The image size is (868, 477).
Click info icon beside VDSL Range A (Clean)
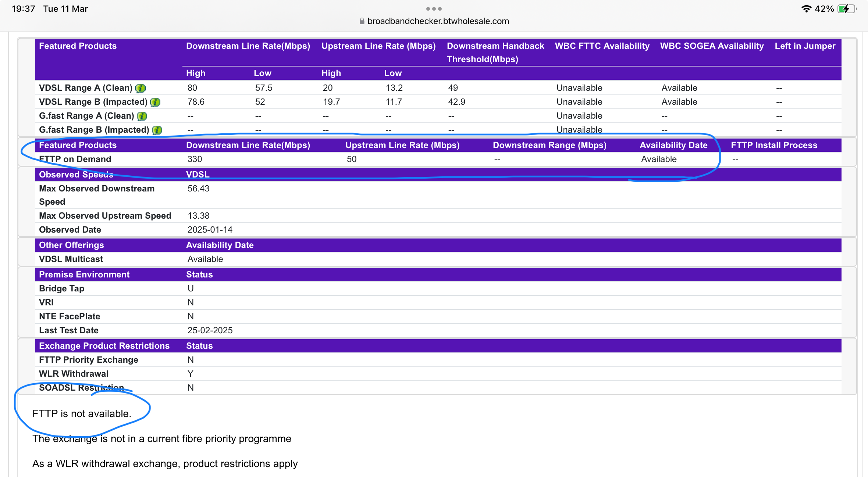[x=140, y=88]
